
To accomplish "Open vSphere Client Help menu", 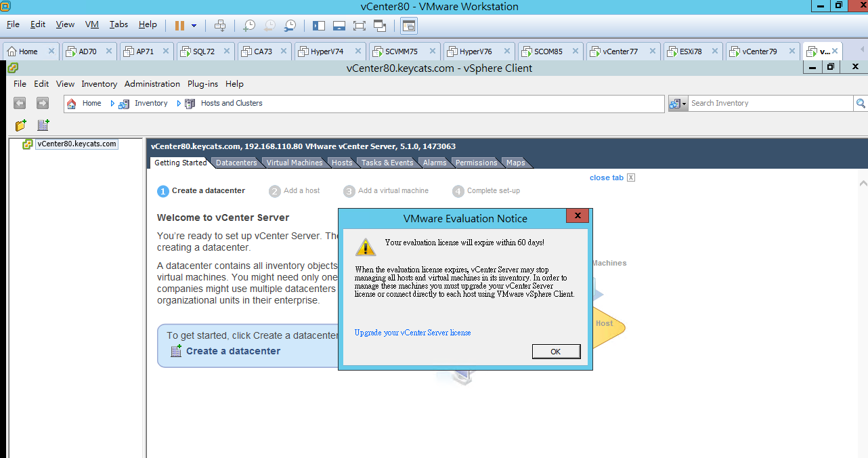I will pos(234,84).
